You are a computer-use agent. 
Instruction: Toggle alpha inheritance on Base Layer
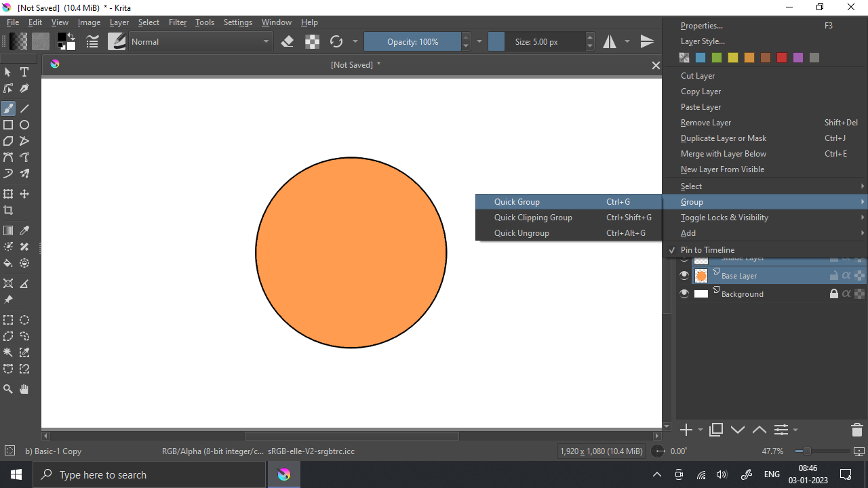[846, 276]
